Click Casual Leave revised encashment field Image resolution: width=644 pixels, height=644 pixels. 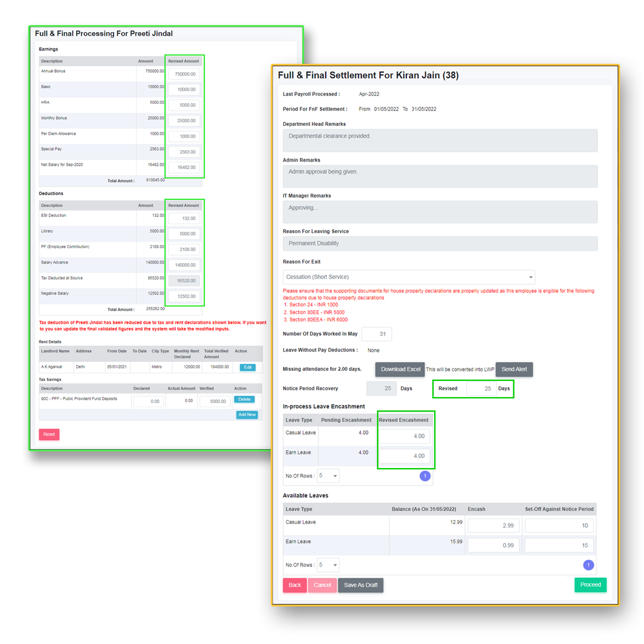(404, 436)
